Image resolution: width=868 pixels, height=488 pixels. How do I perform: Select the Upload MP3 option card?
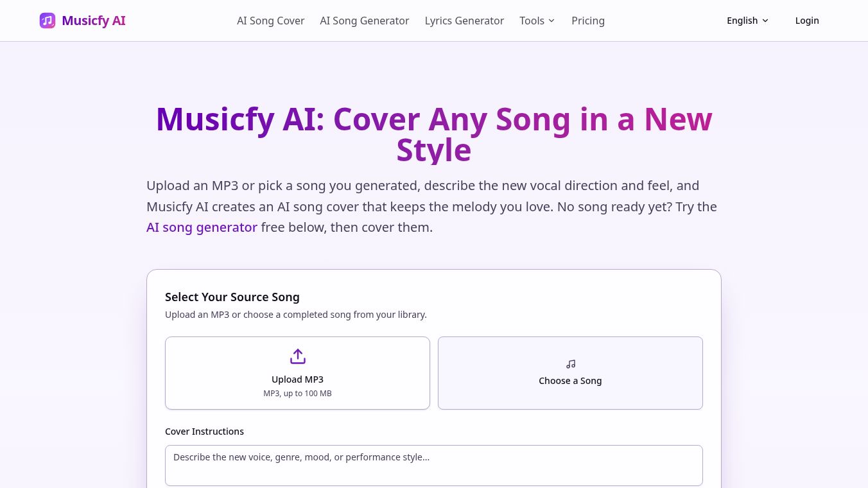click(297, 373)
